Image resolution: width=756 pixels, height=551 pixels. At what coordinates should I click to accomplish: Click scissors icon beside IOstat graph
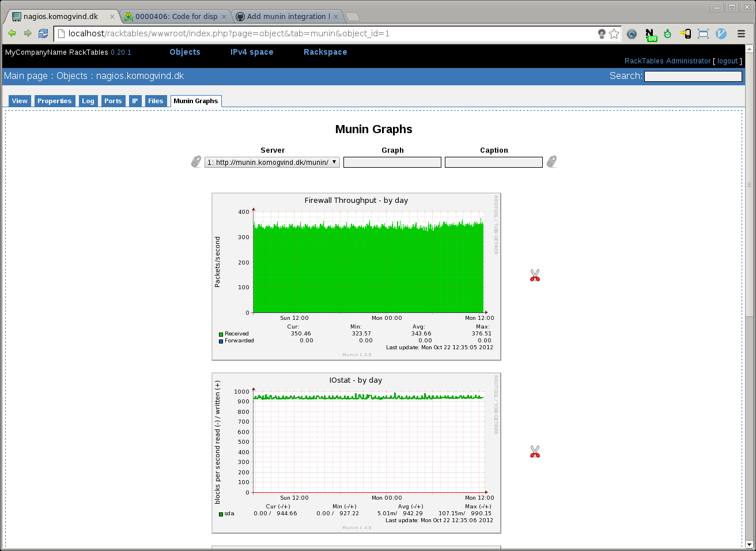pyautogui.click(x=535, y=452)
